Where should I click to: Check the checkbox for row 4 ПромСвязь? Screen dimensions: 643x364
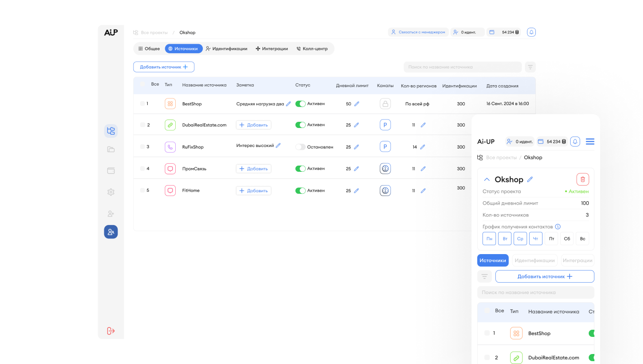click(142, 168)
